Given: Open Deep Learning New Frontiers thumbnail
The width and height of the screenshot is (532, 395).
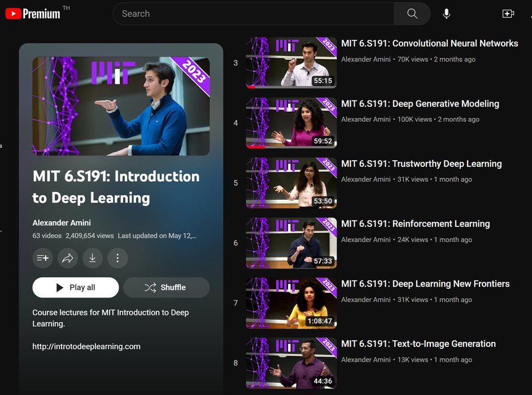Looking at the screenshot, I should pos(291,303).
